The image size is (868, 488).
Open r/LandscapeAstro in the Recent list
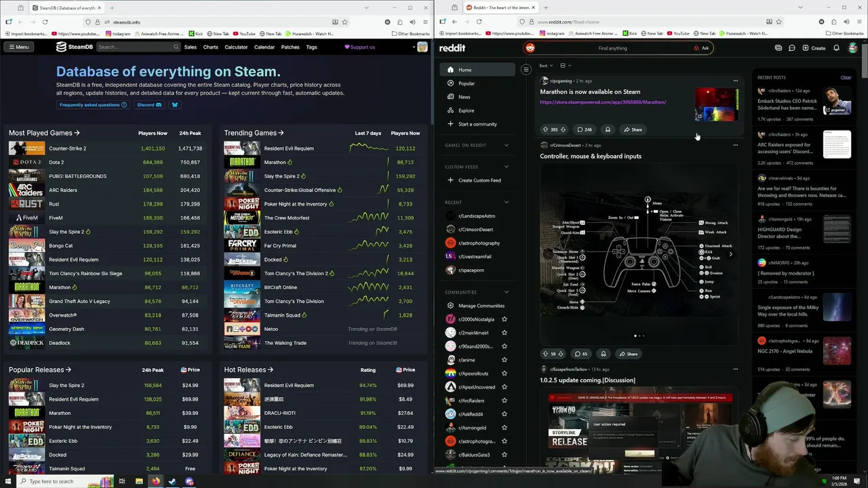(x=477, y=216)
